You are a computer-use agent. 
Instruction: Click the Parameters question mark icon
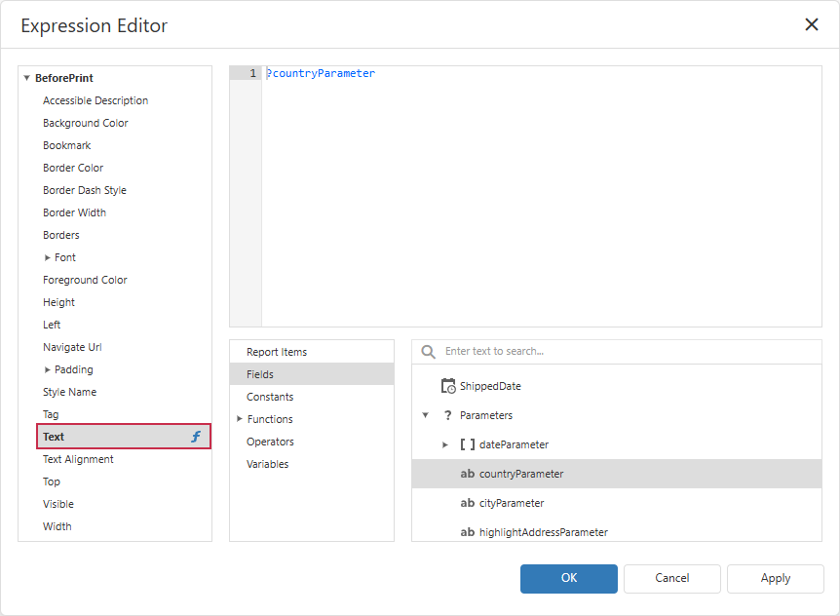[448, 415]
